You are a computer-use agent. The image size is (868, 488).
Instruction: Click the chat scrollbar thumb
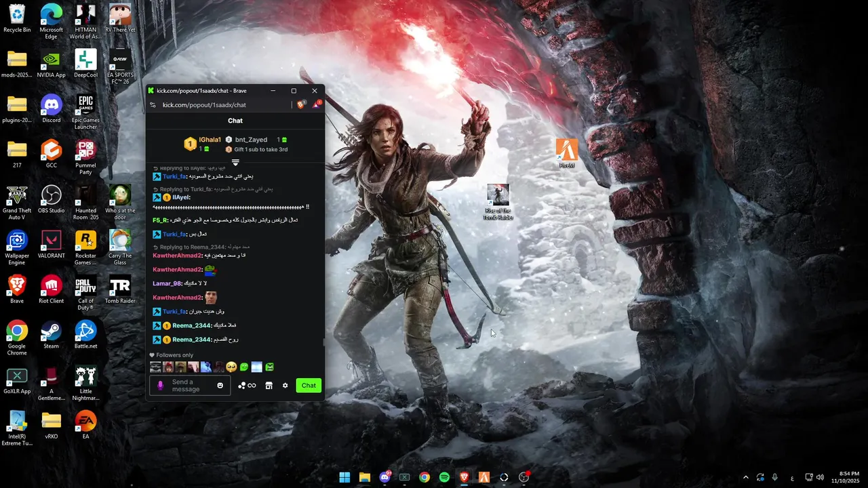[x=323, y=342]
